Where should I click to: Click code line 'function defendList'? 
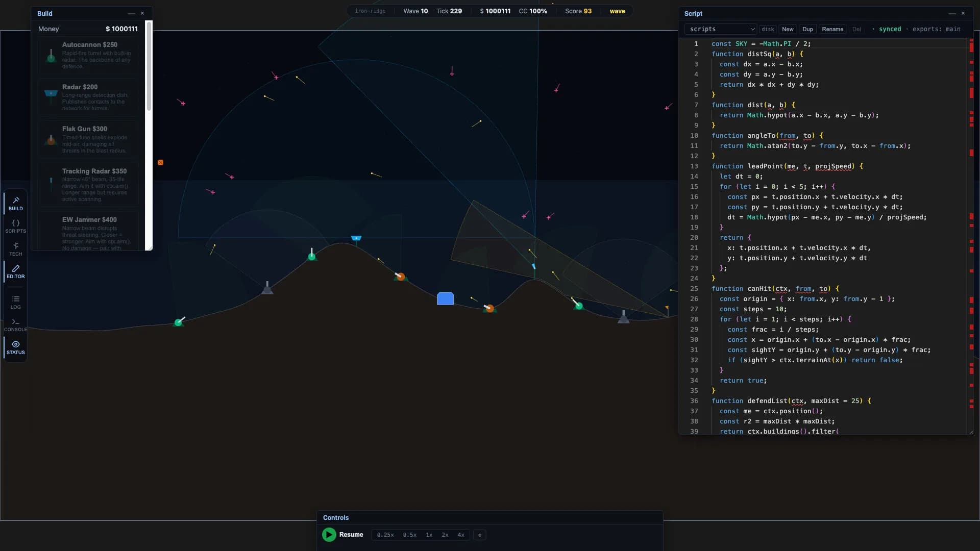pyautogui.click(x=791, y=401)
